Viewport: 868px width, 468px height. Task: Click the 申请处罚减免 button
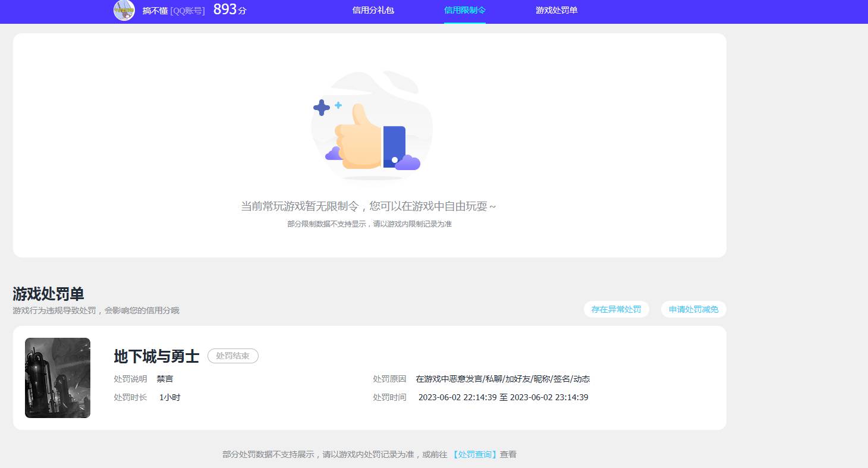point(693,309)
